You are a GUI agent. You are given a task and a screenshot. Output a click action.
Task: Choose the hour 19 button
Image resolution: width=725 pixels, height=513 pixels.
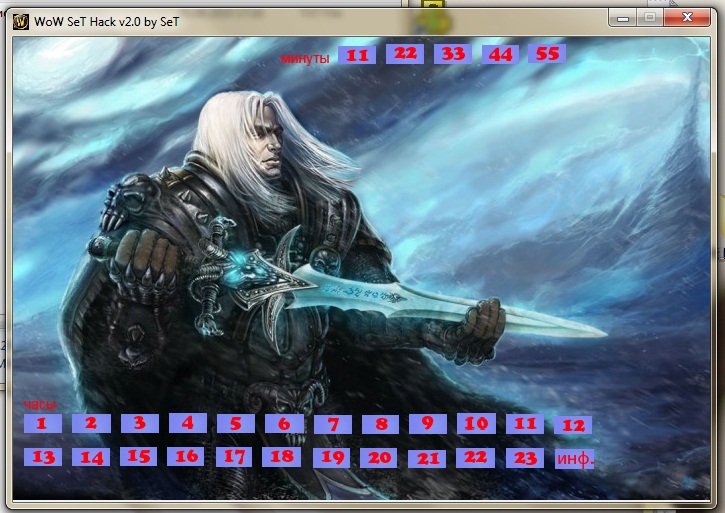(332, 457)
